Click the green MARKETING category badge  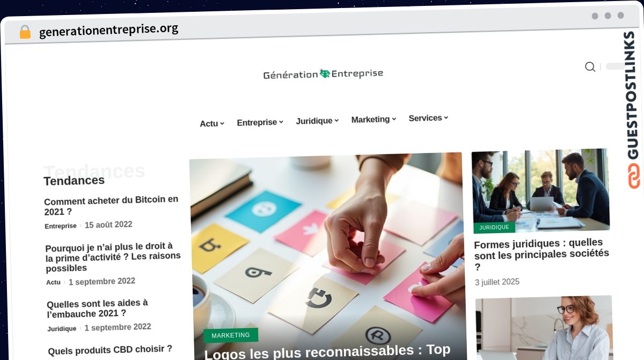(x=231, y=335)
